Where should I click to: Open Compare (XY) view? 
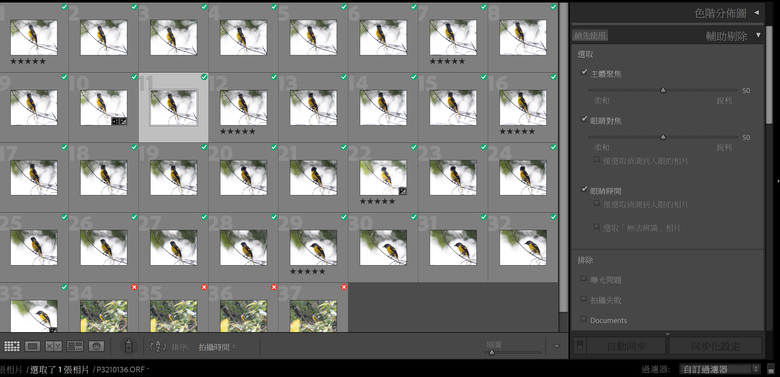coord(54,346)
